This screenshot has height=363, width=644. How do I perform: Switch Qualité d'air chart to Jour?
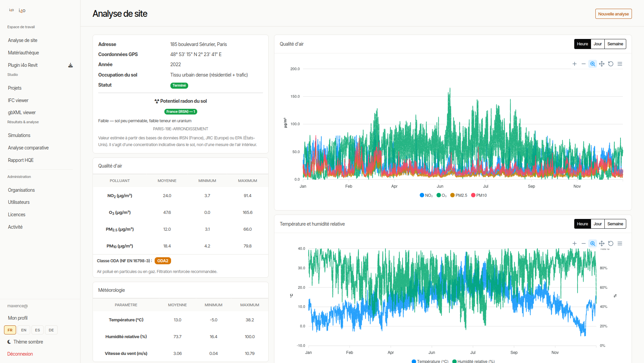click(x=597, y=44)
